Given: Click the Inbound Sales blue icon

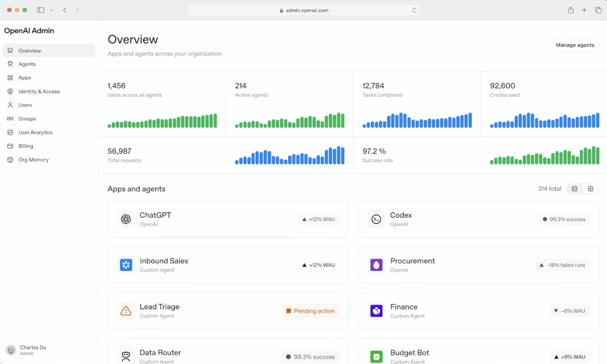Looking at the screenshot, I should 126,265.
